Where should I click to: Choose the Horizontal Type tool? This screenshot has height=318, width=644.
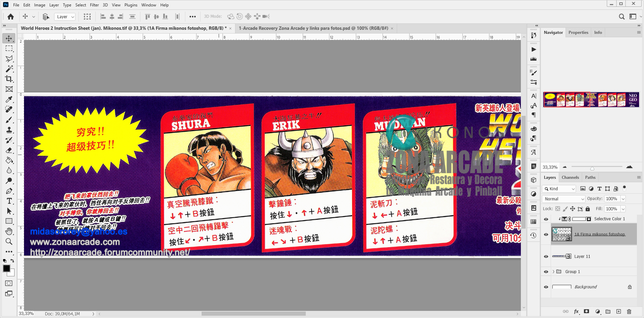click(x=9, y=201)
